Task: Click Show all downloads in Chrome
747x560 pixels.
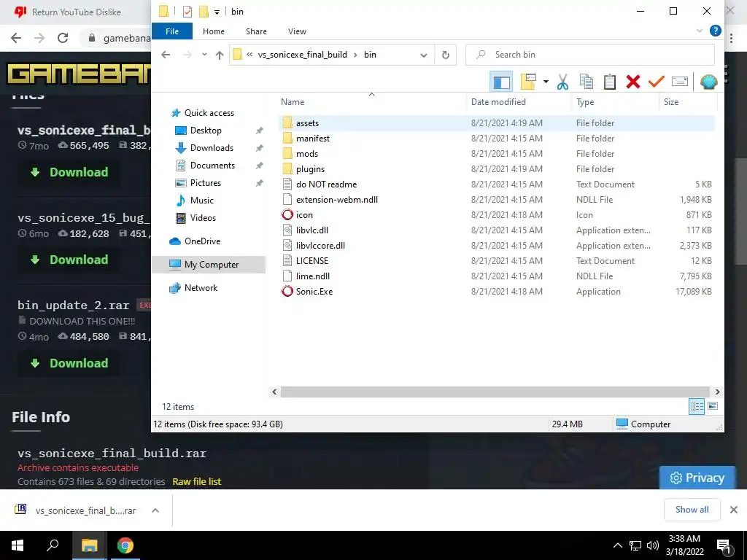Action: (x=692, y=510)
